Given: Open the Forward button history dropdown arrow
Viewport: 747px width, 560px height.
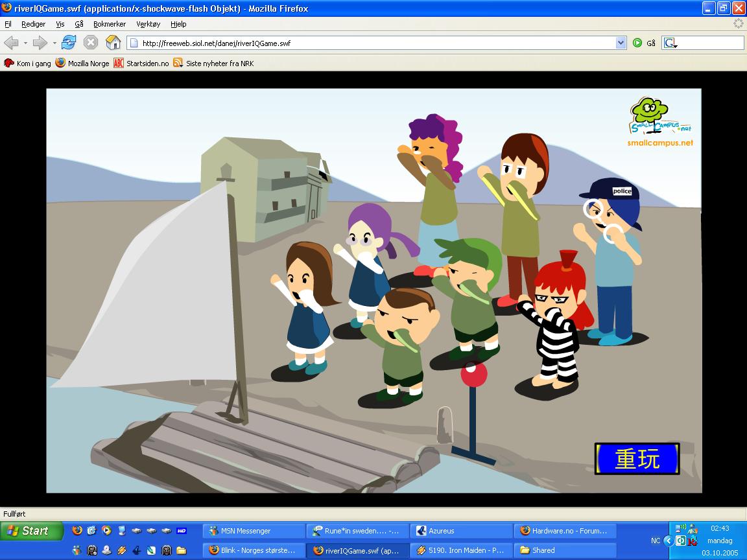Looking at the screenshot, I should 54,43.
